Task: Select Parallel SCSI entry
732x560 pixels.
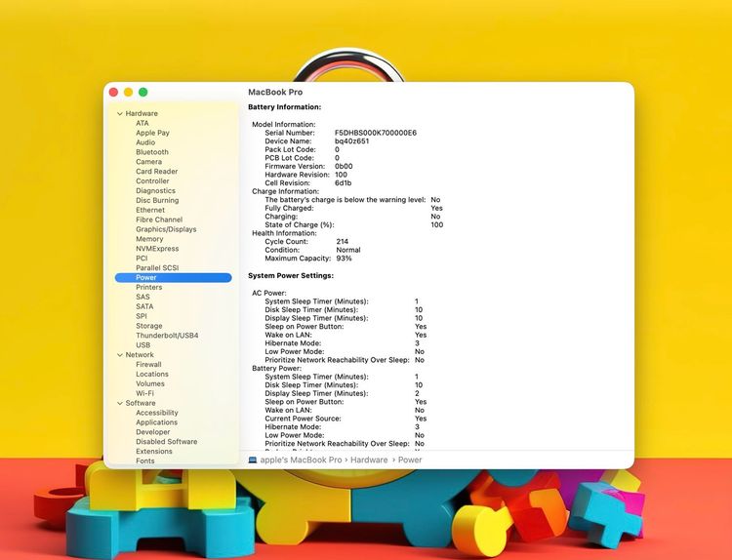Action: [157, 268]
